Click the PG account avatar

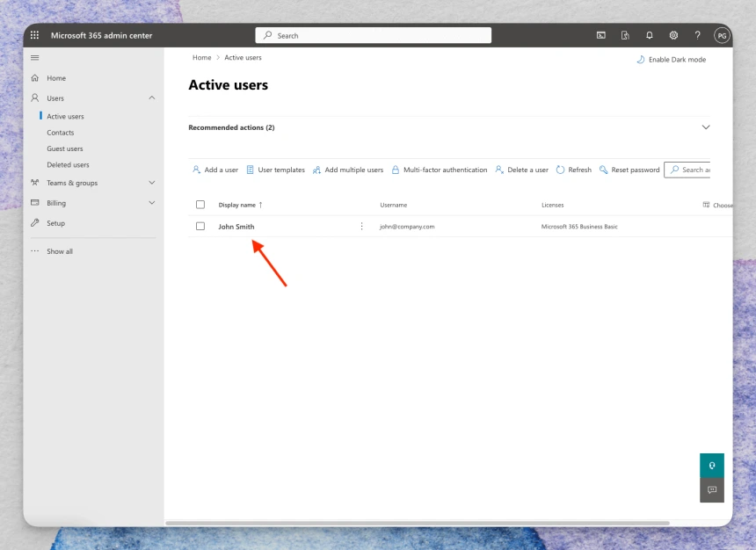pyautogui.click(x=721, y=35)
